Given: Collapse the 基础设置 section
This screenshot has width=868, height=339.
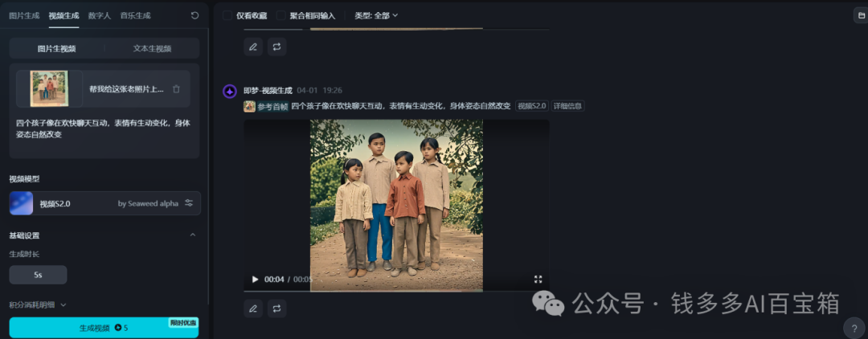Looking at the screenshot, I should [193, 235].
